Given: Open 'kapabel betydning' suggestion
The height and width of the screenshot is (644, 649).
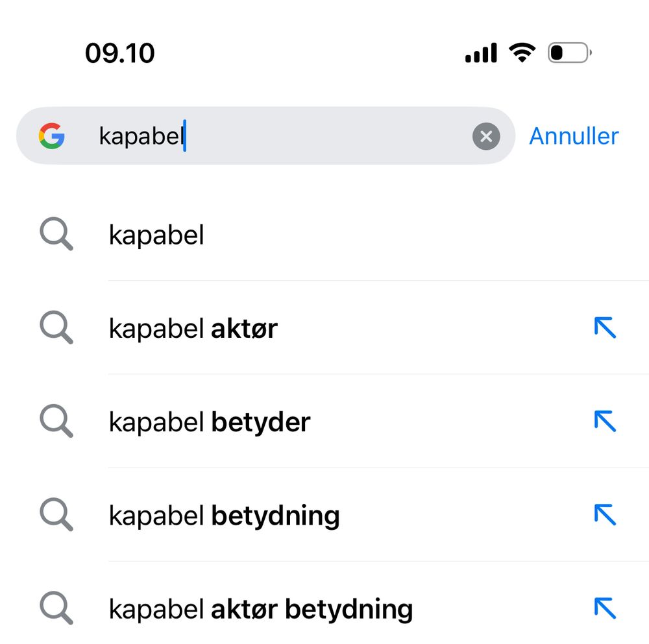Looking at the screenshot, I should click(x=224, y=516).
